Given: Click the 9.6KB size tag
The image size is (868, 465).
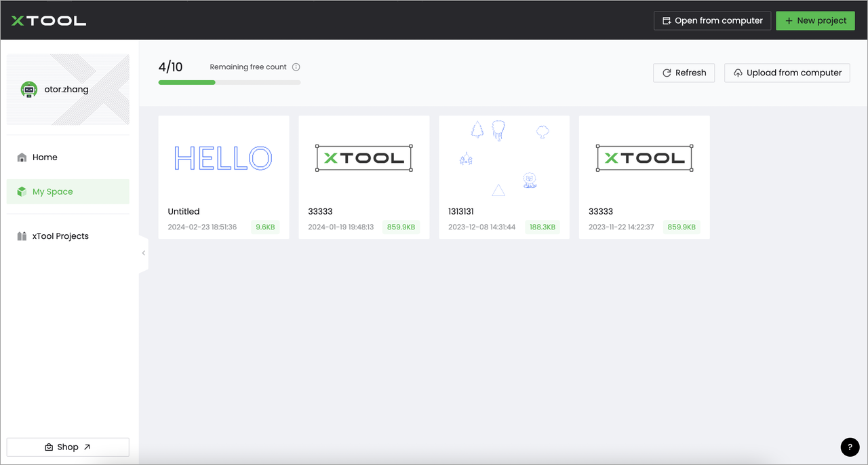Looking at the screenshot, I should tap(265, 227).
